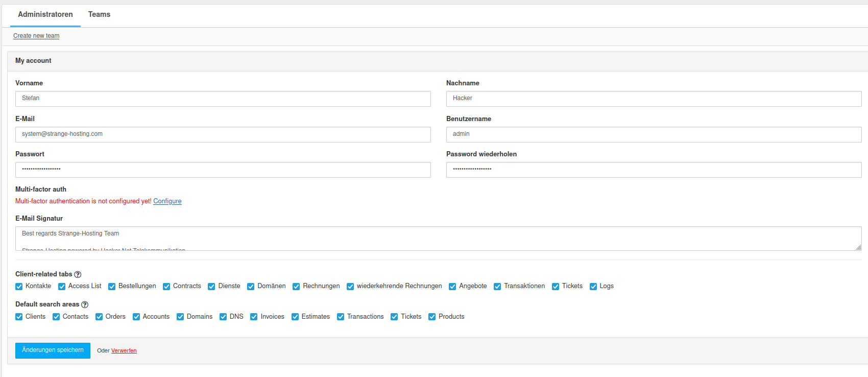This screenshot has height=377, width=868.
Task: Select the Password wiederholen field
Action: point(654,170)
